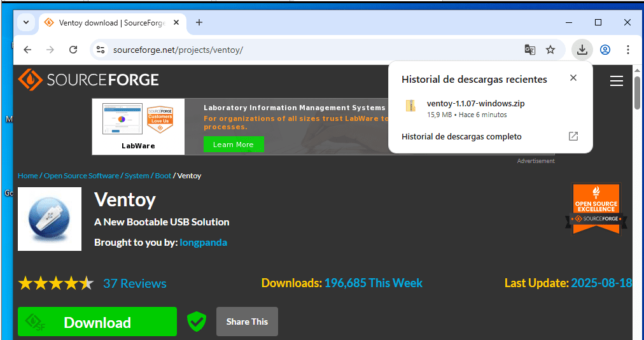
Task: Open a new browser tab
Action: [199, 22]
